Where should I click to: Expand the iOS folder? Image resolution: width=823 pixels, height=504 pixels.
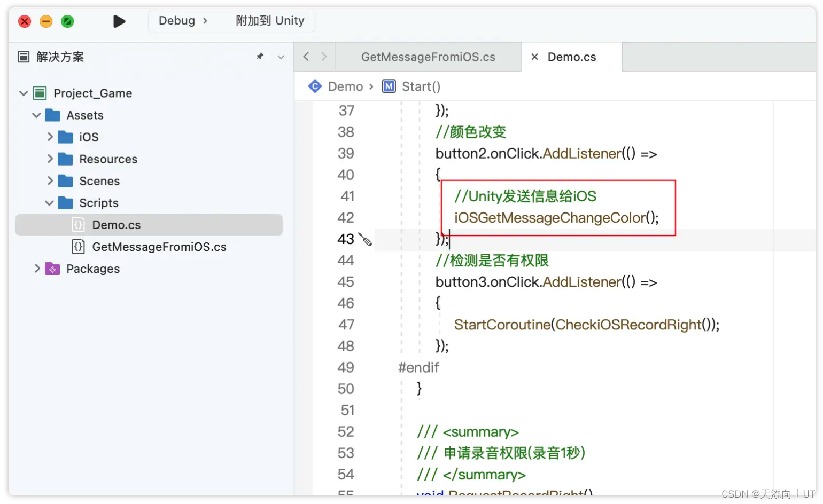50,137
